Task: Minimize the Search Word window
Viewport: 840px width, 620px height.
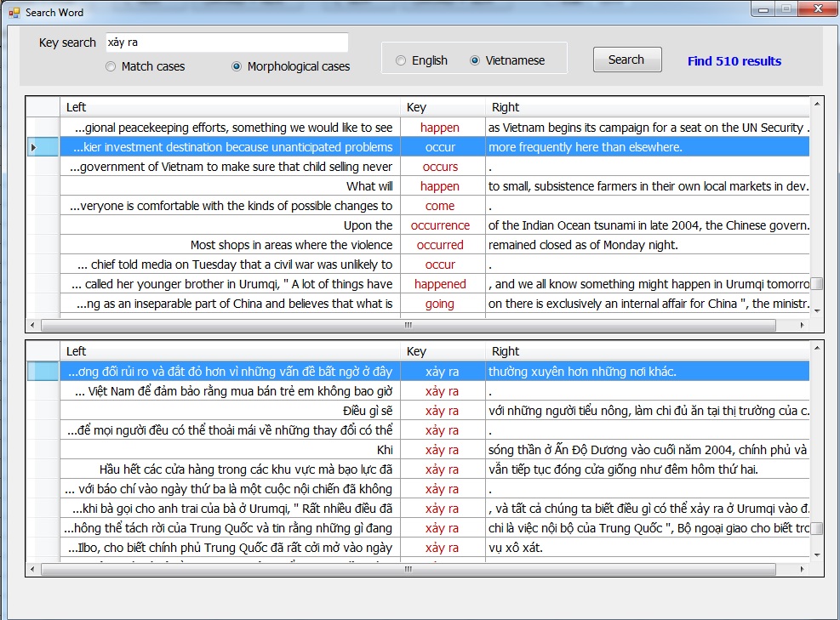Action: pos(763,9)
